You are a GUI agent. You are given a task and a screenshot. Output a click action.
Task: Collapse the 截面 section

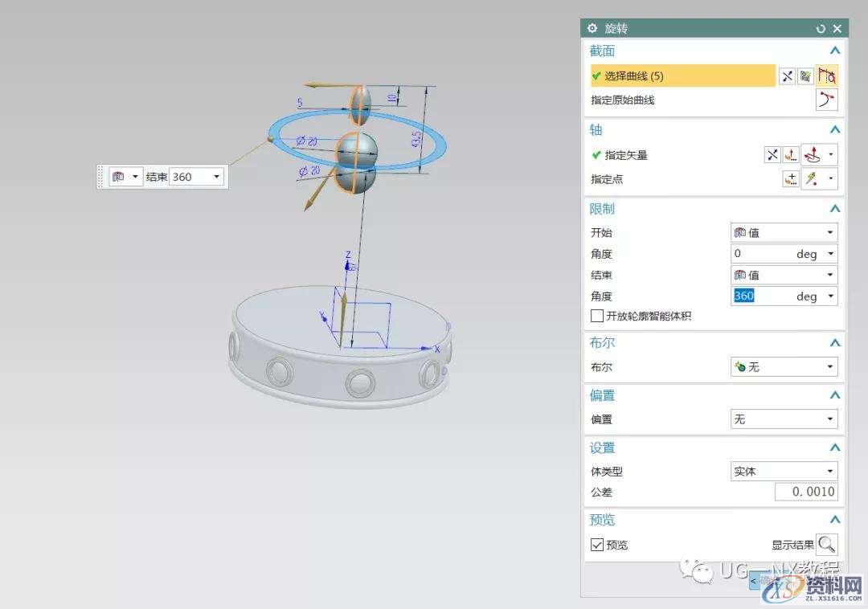835,51
